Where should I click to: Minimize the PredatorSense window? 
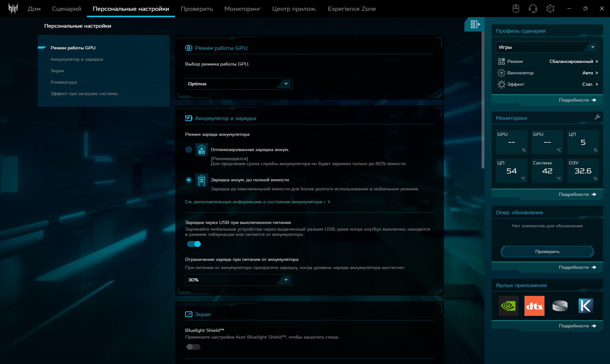[x=569, y=9]
